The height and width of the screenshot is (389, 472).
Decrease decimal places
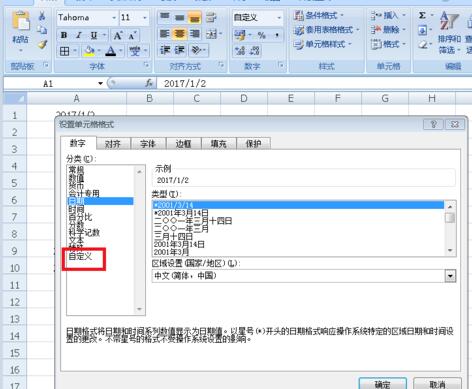tap(255, 51)
